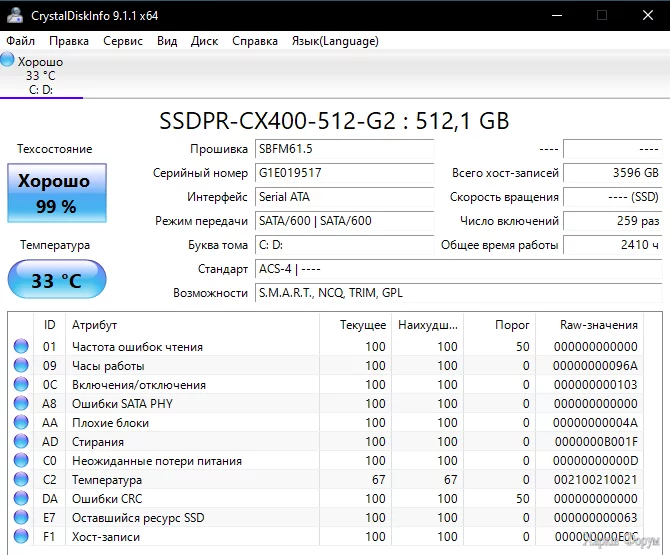Viewport: 670px width, 555px height.
Task: Click status orb for attribute 09 Часы работы
Action: coord(21,366)
